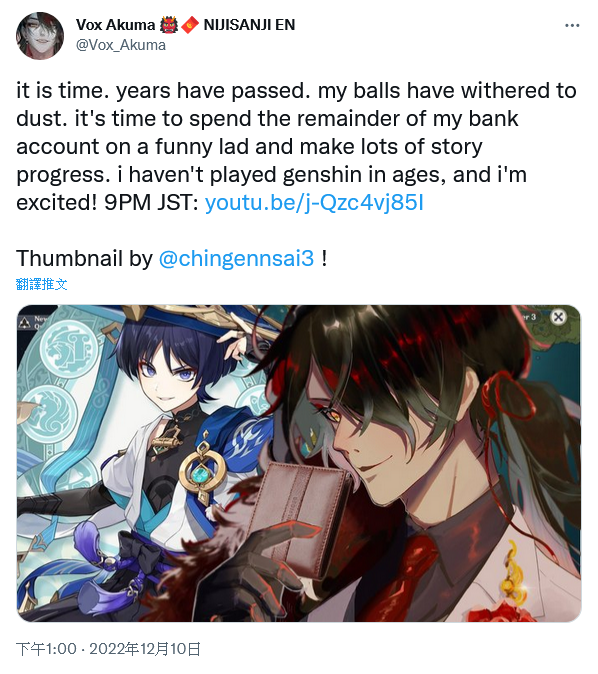Image resolution: width=598 pixels, height=674 pixels.
Task: Click the NIJISANJI EN label in the name
Action: click(249, 25)
